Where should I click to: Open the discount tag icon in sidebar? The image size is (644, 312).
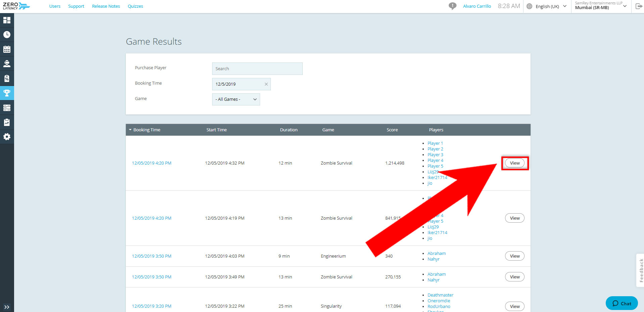(7, 78)
